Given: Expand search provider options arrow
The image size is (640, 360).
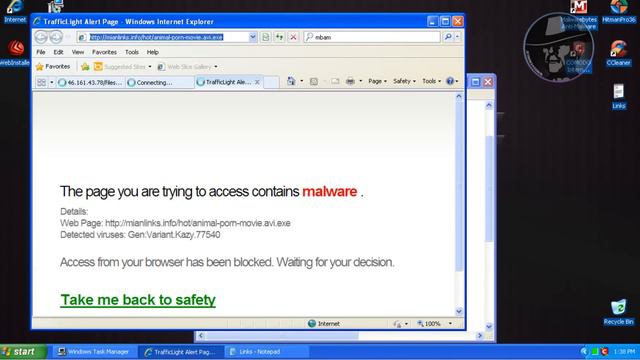Looking at the screenshot, I should [x=457, y=37].
